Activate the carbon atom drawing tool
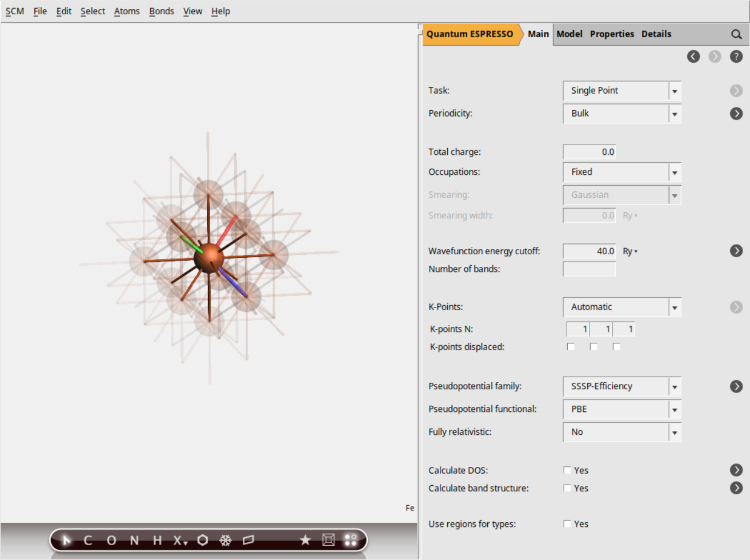This screenshot has width=750, height=560. (x=87, y=540)
